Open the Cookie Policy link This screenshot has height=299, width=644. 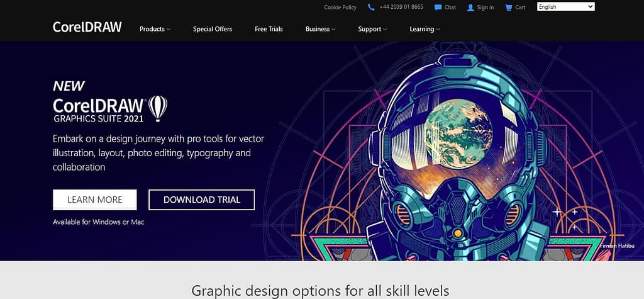(340, 8)
